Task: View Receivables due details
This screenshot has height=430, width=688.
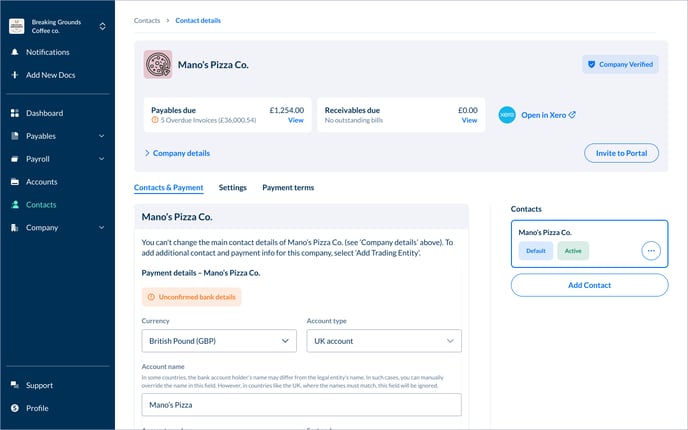Action: pyautogui.click(x=469, y=120)
